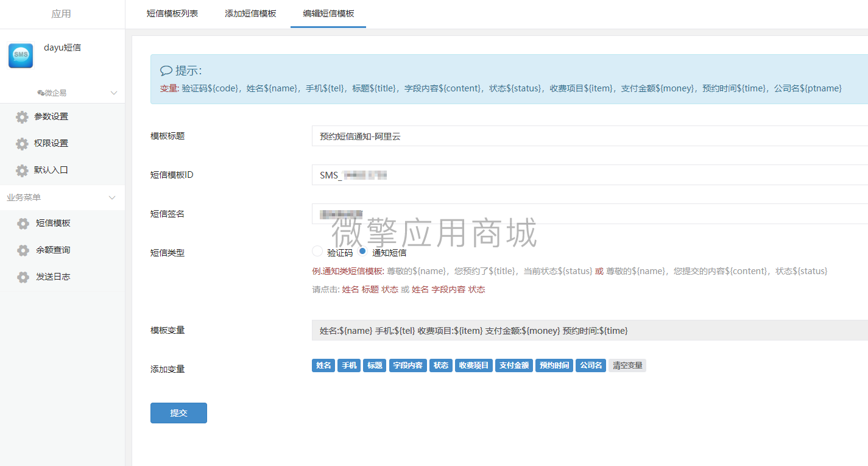Add the 姓名 variable tag
868x466 pixels.
(323, 365)
